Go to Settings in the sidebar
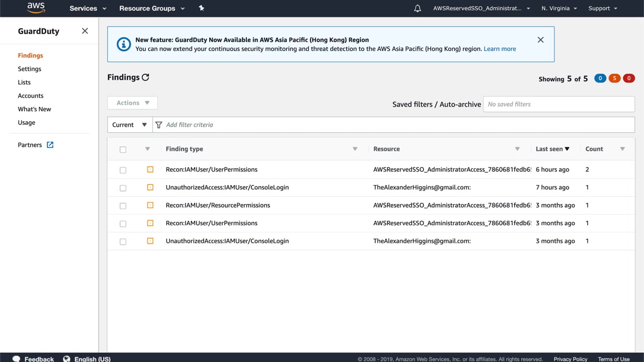The image size is (644, 362). (x=30, y=69)
